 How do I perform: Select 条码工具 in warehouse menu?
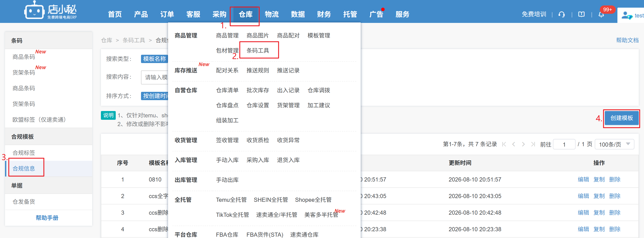coord(258,50)
